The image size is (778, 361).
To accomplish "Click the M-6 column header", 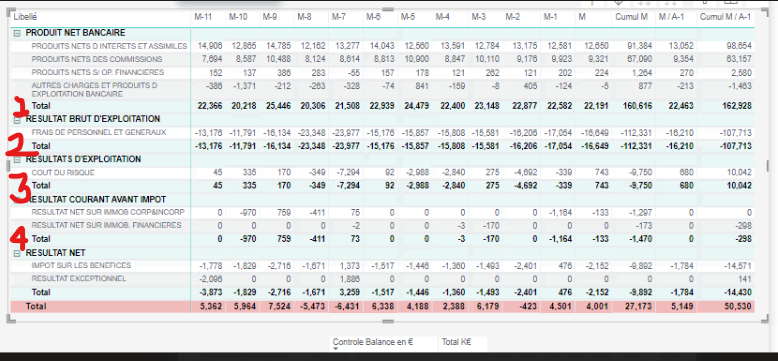I will click(x=374, y=17).
